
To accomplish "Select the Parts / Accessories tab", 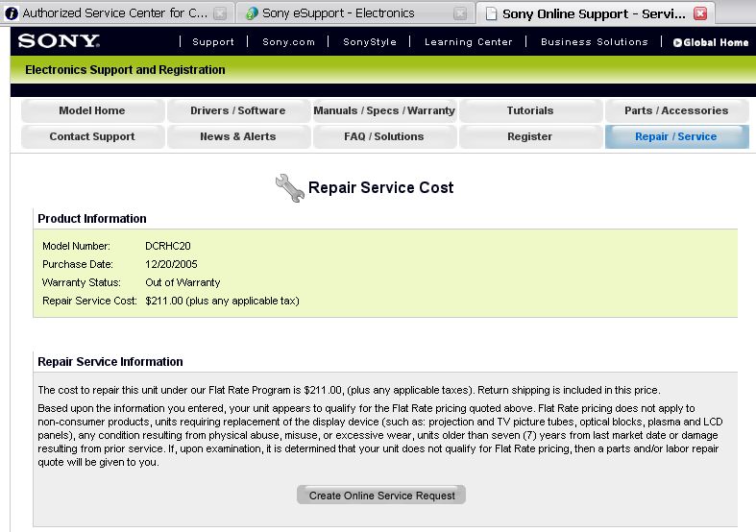I will coord(676,110).
